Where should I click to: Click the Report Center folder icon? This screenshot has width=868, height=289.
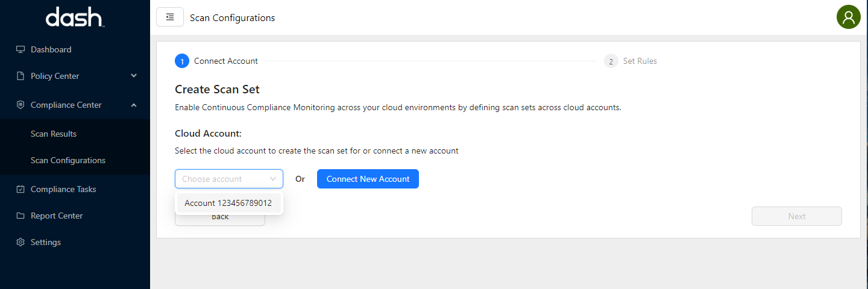tap(20, 216)
